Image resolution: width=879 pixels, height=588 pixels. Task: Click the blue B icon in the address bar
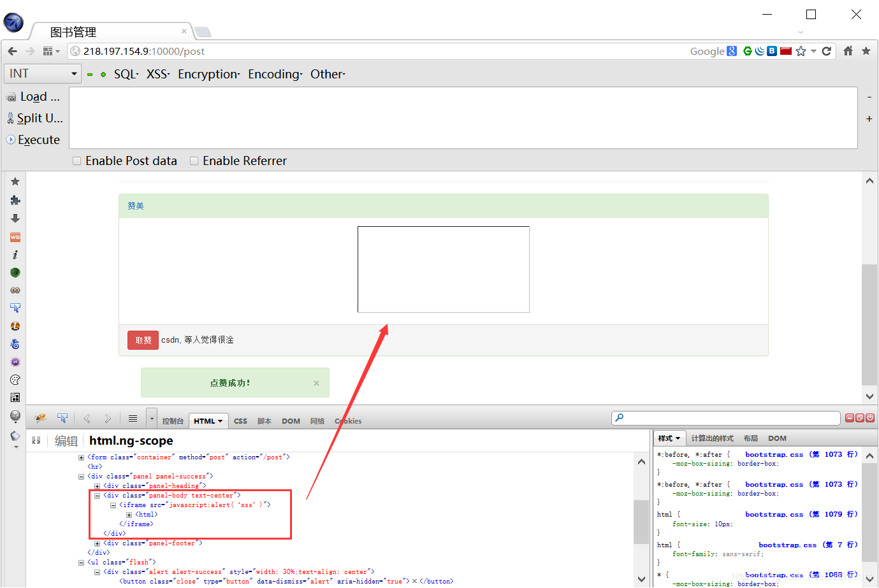click(x=772, y=51)
